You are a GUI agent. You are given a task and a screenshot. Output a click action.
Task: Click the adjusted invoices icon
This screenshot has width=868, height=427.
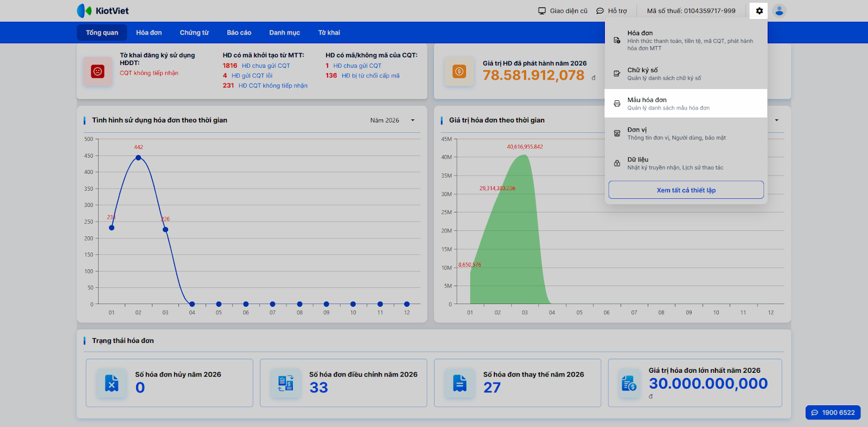coord(285,383)
